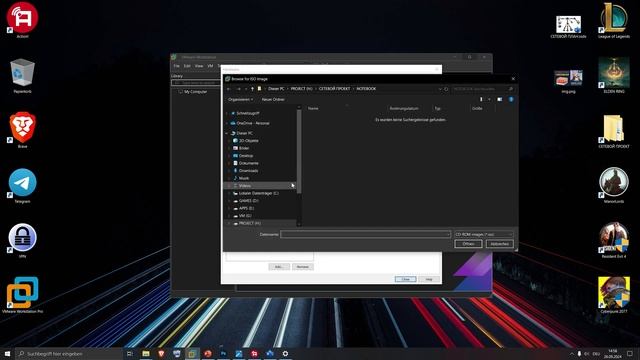Screen dimensions: 640x360
Task: Collapse the Dieser PC tree node
Action: (227, 133)
